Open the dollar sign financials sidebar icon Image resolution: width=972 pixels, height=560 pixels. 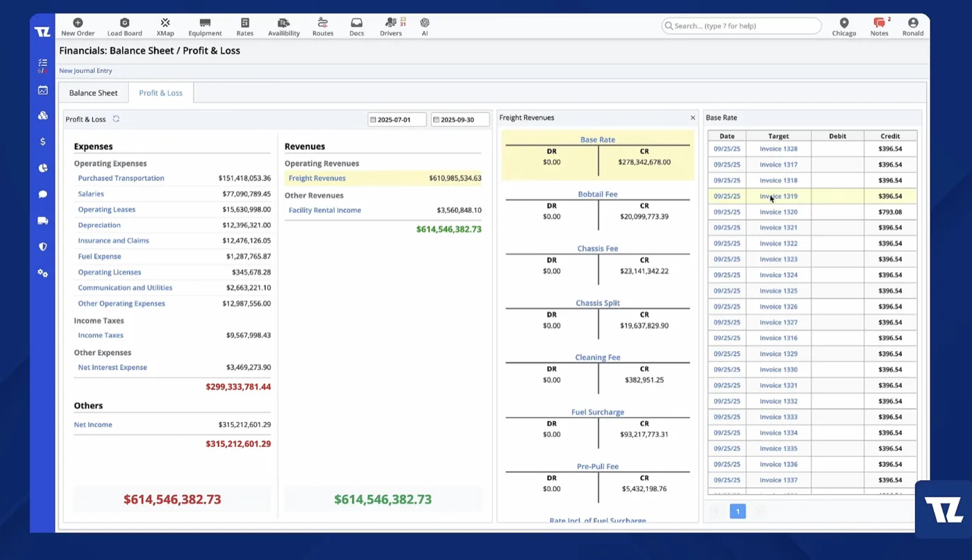pyautogui.click(x=42, y=142)
